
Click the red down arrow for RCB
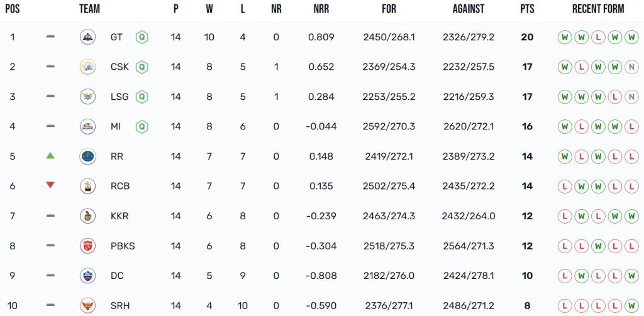point(50,185)
